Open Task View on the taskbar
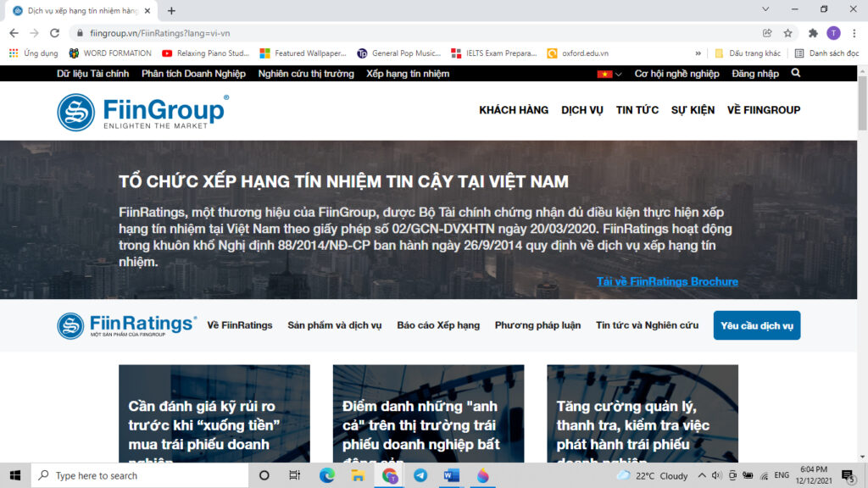The image size is (868, 488). 294,475
